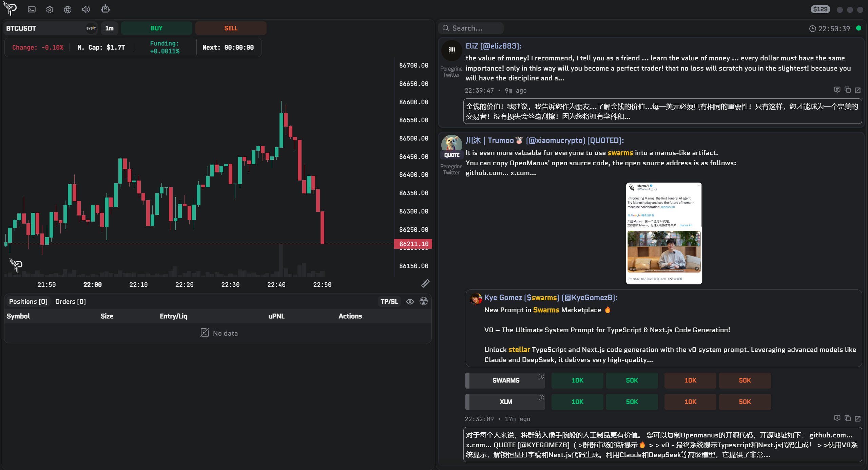Click the globe language icon
Screen dimensions: 868x470
point(67,10)
